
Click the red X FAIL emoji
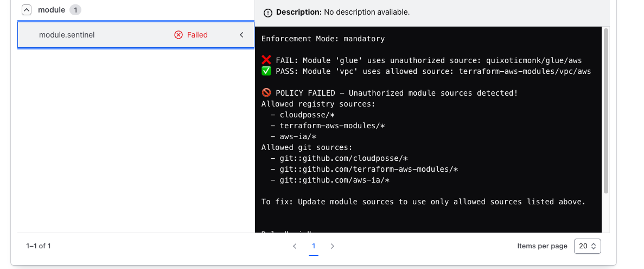266,60
